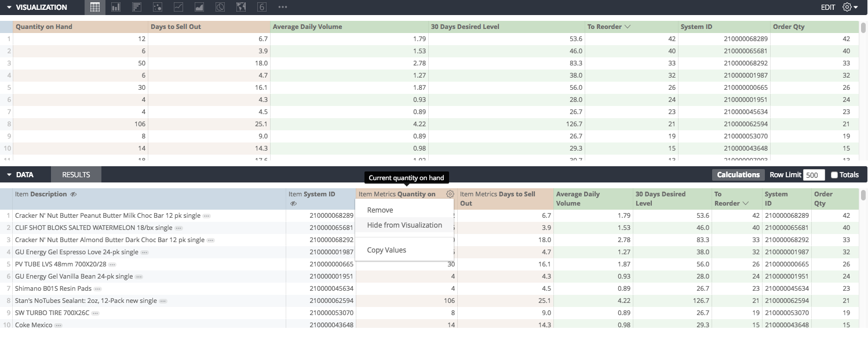Switch to horizontal bar chart visualization
The height and width of the screenshot is (340, 868).
point(137,8)
